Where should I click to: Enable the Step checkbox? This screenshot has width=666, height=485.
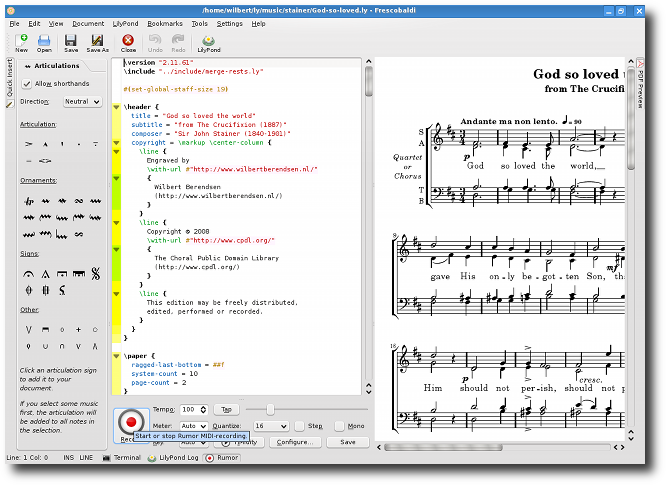tap(300, 426)
